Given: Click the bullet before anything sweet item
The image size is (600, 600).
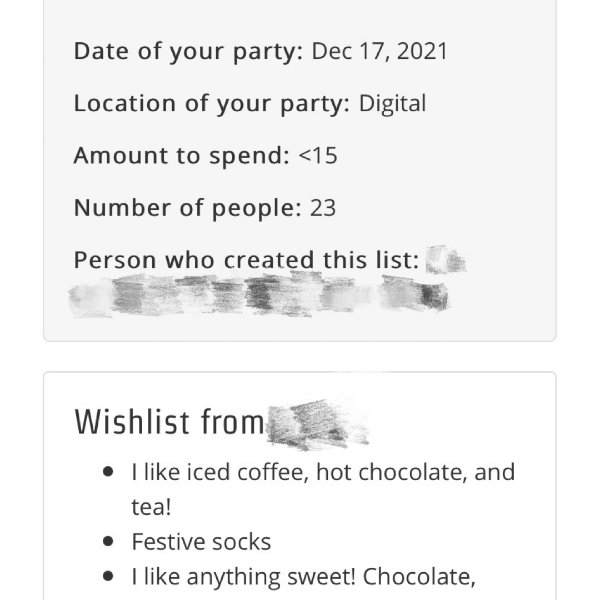Looking at the screenshot, I should point(108,576).
